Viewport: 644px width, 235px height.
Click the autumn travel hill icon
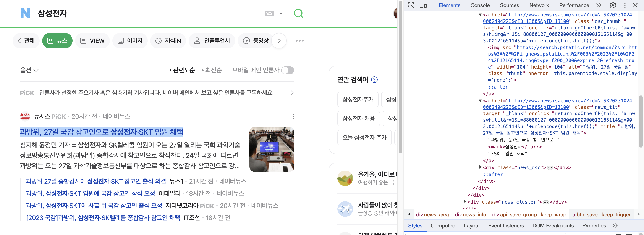345,178
